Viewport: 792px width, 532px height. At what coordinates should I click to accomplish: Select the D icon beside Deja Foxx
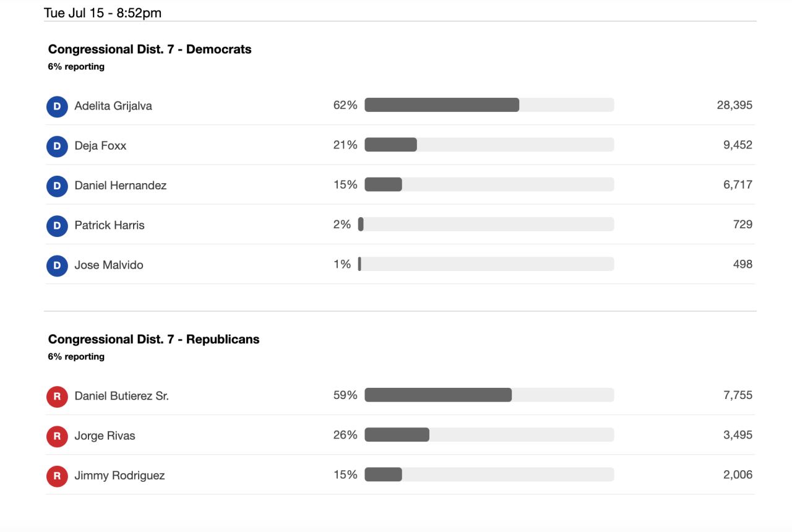(x=57, y=146)
